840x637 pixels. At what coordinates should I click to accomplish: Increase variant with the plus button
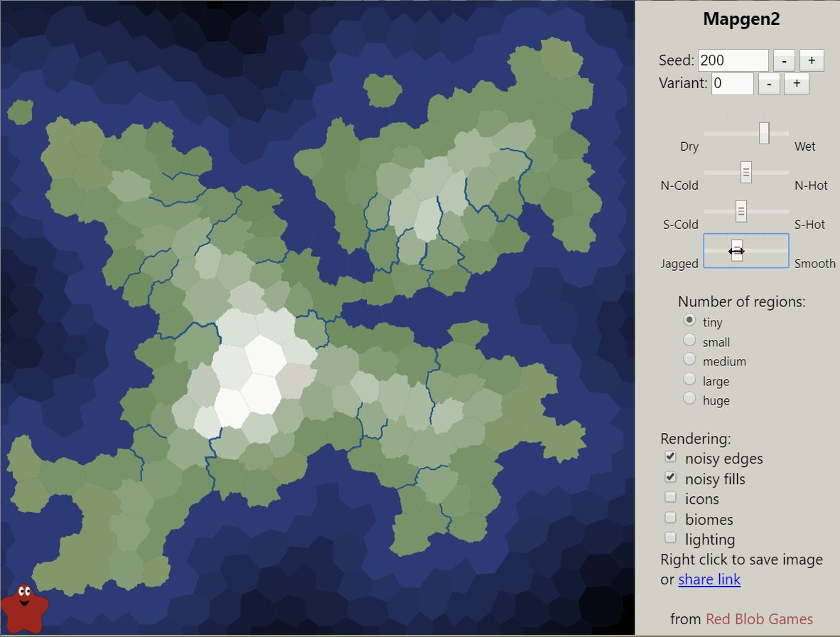(x=797, y=84)
